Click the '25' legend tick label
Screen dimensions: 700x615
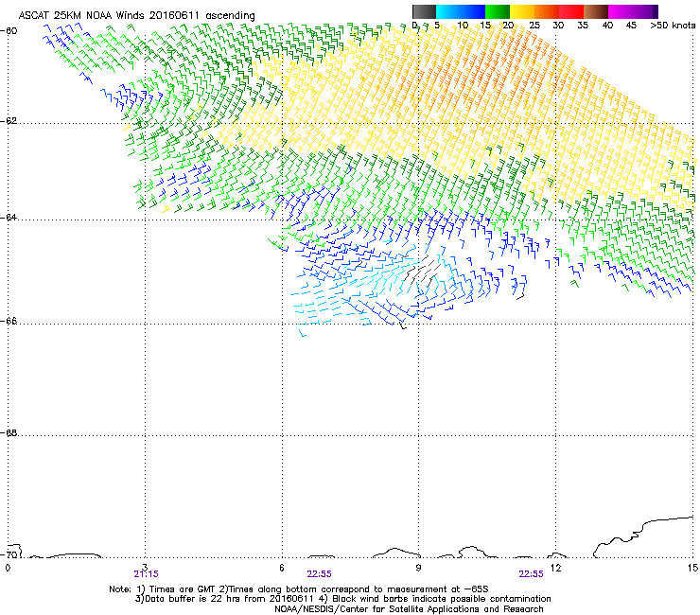(534, 26)
